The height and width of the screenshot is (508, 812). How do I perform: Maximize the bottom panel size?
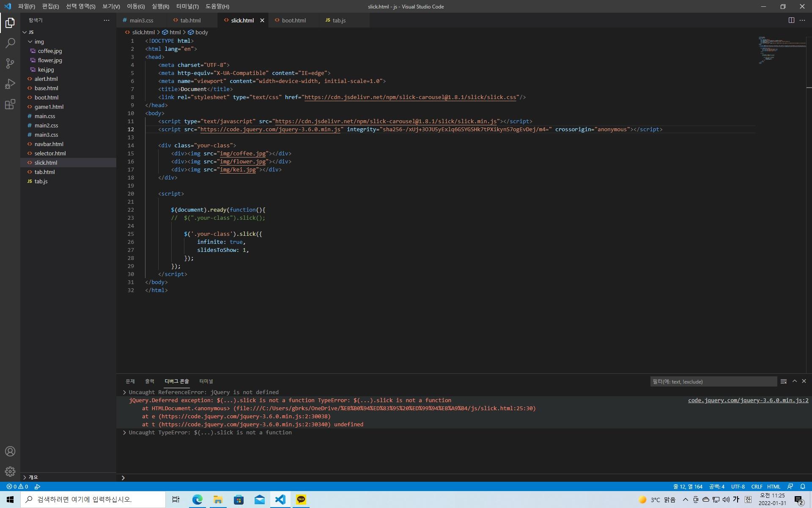pos(795,381)
